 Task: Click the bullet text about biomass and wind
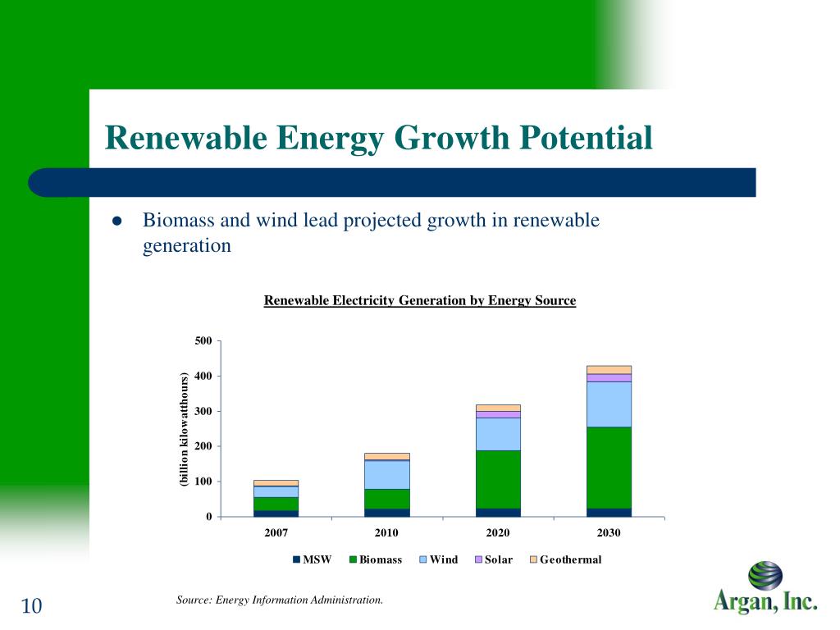[371, 232]
